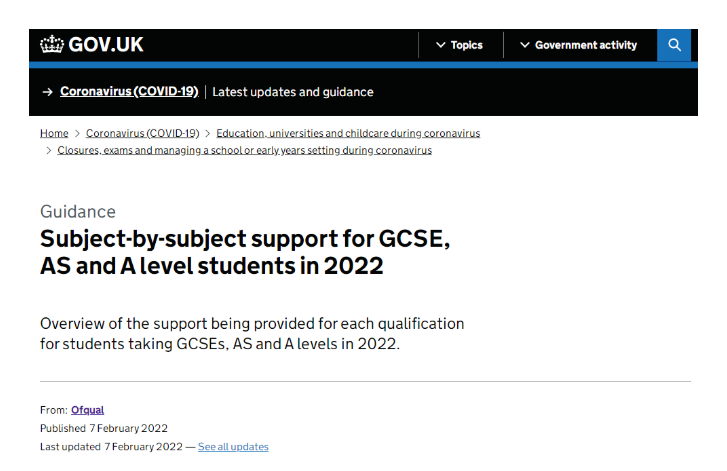Viewport: 727px width, 471px height.
Task: Click the Guidance label above the title
Action: [78, 212]
